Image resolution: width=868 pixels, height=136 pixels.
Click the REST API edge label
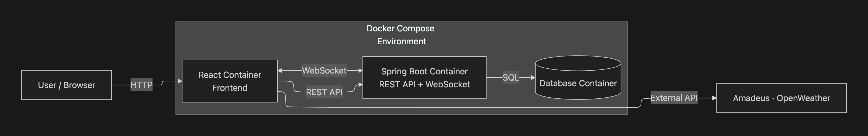(x=324, y=92)
